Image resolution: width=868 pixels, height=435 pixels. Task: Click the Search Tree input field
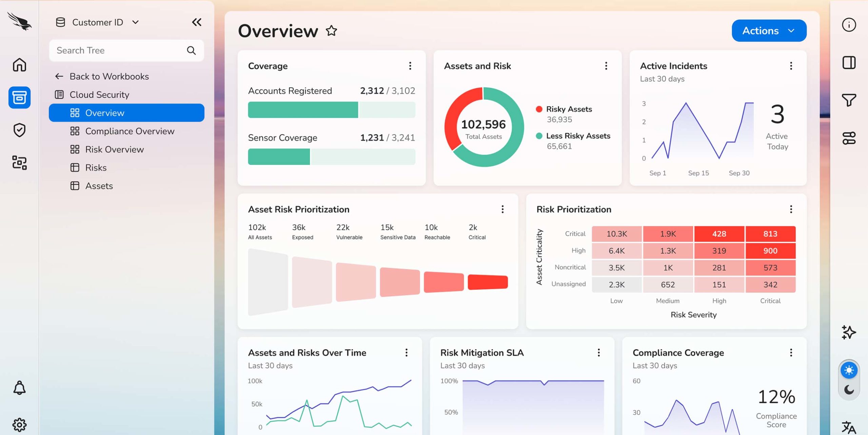click(x=126, y=51)
